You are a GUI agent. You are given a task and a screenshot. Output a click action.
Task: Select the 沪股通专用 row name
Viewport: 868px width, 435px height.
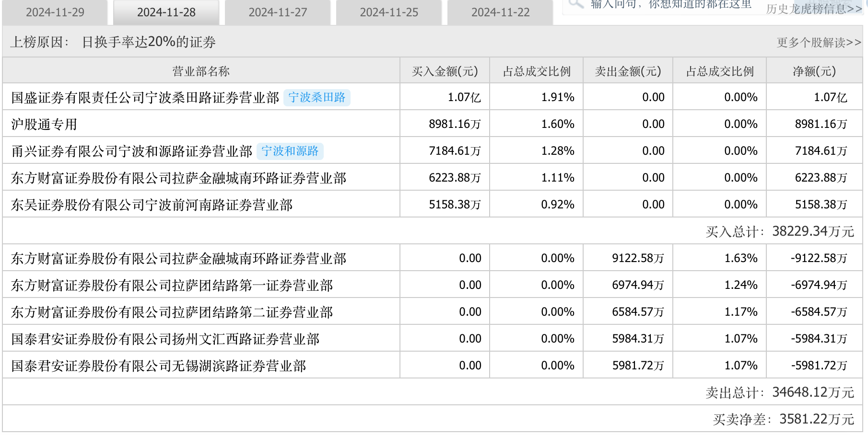pos(44,125)
